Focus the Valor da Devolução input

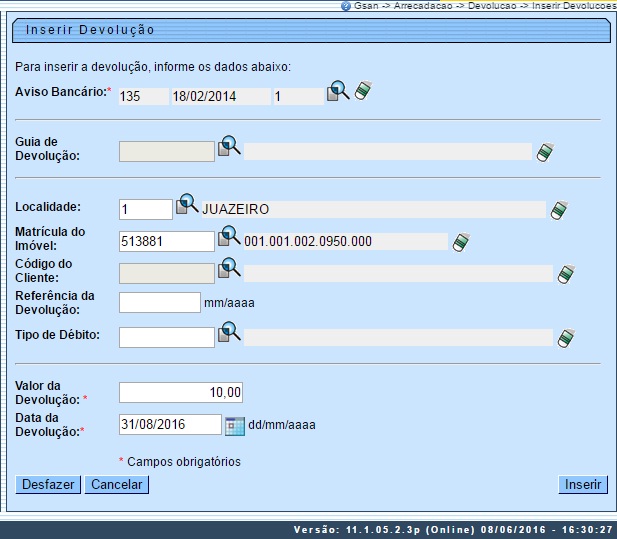click(x=181, y=392)
